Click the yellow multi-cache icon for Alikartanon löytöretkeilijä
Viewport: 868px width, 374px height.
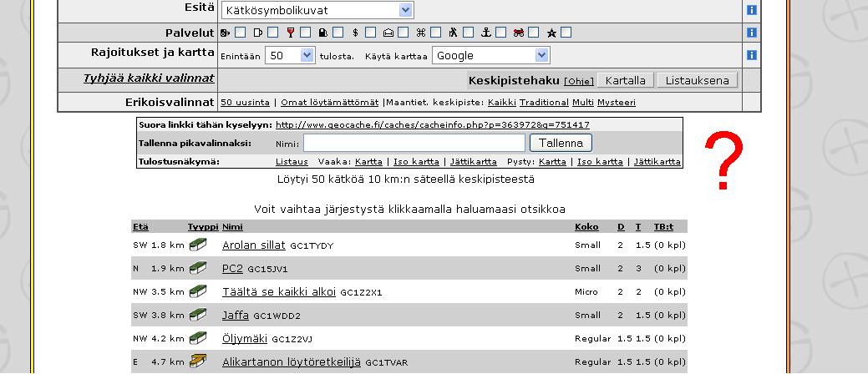198,361
